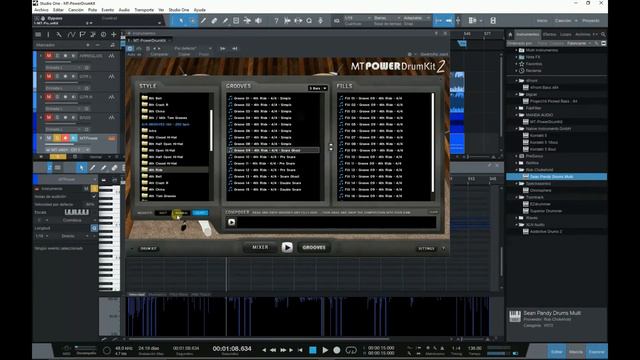Open the Browser home icon

pyautogui.click(x=510, y=34)
